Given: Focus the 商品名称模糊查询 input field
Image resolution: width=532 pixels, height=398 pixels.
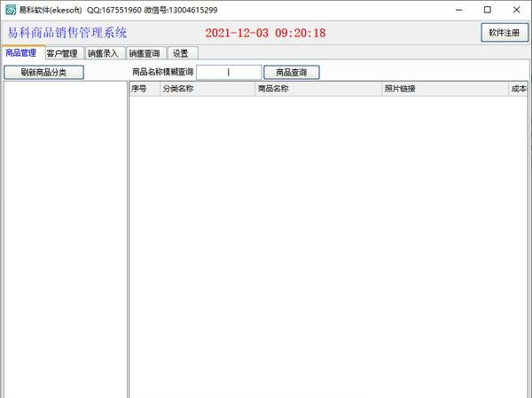Looking at the screenshot, I should (x=229, y=73).
